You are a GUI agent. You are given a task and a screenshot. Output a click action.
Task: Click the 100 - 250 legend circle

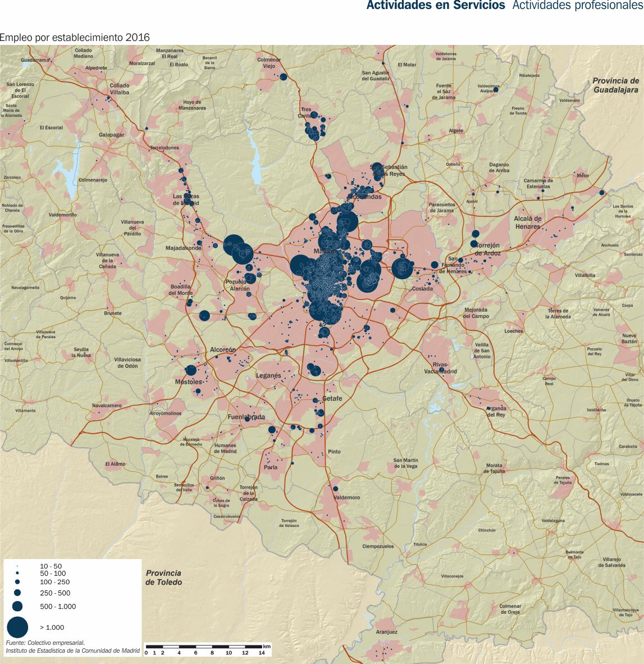tap(17, 582)
